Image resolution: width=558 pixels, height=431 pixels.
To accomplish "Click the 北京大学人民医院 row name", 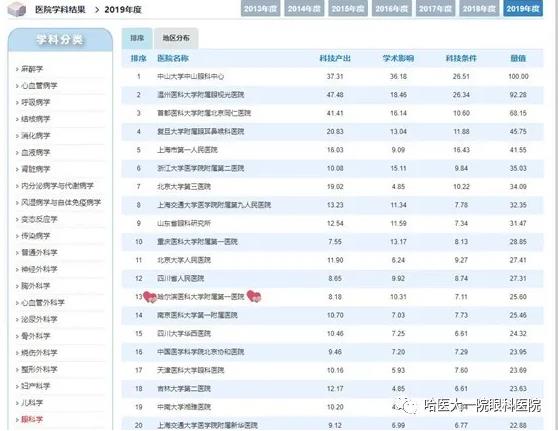I will tap(184, 260).
